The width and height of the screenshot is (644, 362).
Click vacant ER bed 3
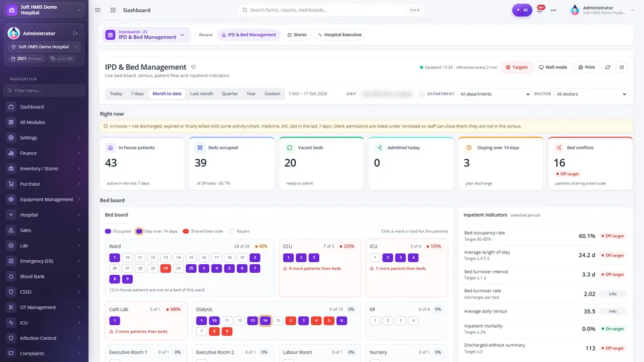(400, 320)
